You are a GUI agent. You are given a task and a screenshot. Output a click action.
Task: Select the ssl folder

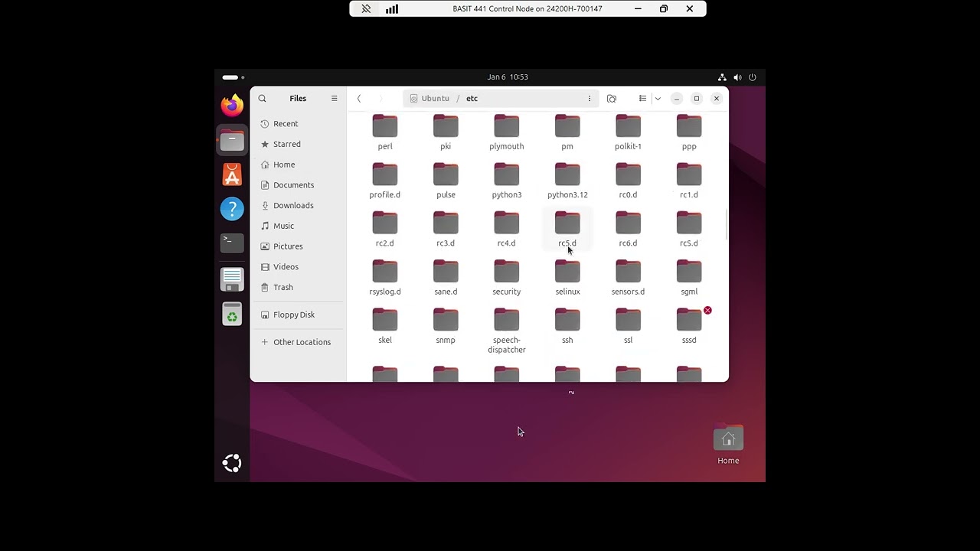click(x=628, y=325)
